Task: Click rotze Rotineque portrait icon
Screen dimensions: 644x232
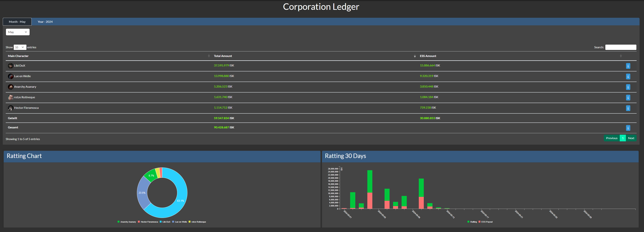Action: [11, 97]
